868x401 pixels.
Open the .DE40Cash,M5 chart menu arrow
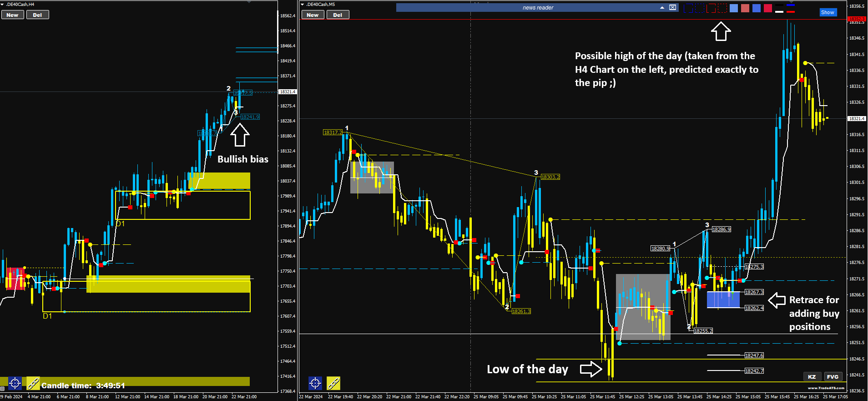pos(303,4)
